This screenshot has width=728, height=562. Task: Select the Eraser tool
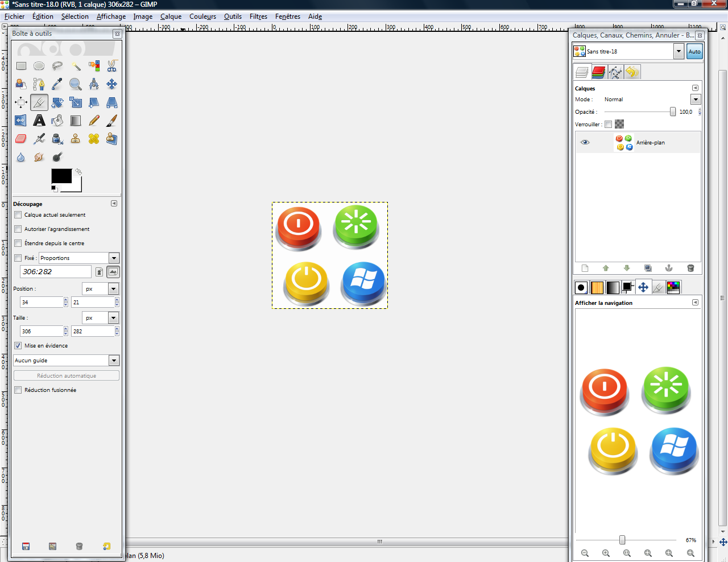(x=21, y=139)
